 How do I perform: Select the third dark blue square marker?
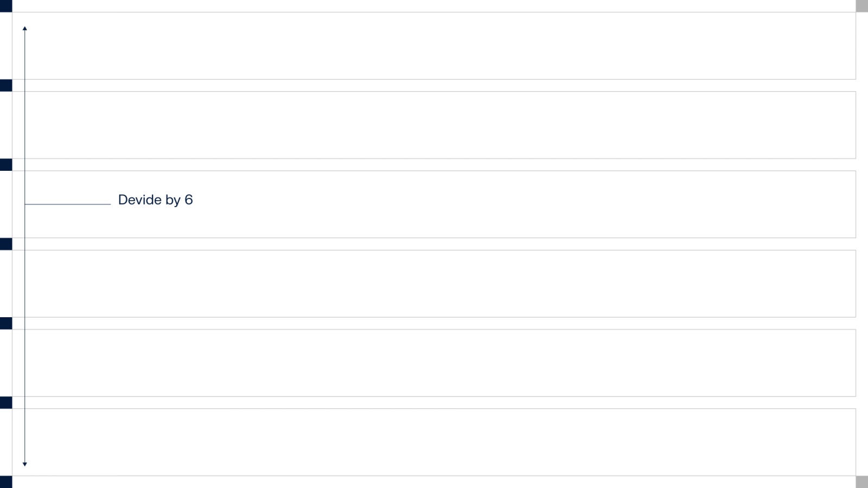tap(6, 165)
